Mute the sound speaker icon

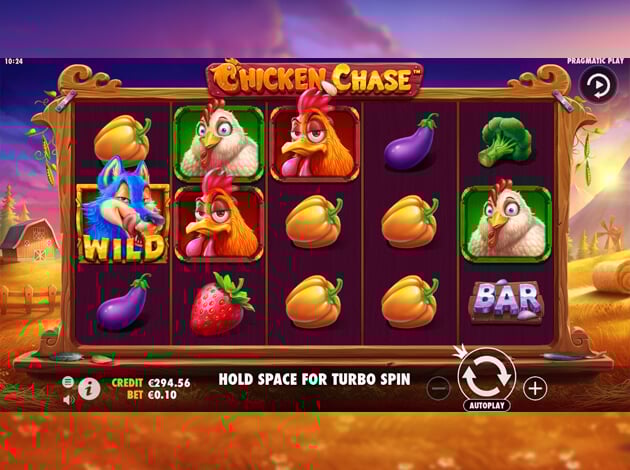pos(69,400)
